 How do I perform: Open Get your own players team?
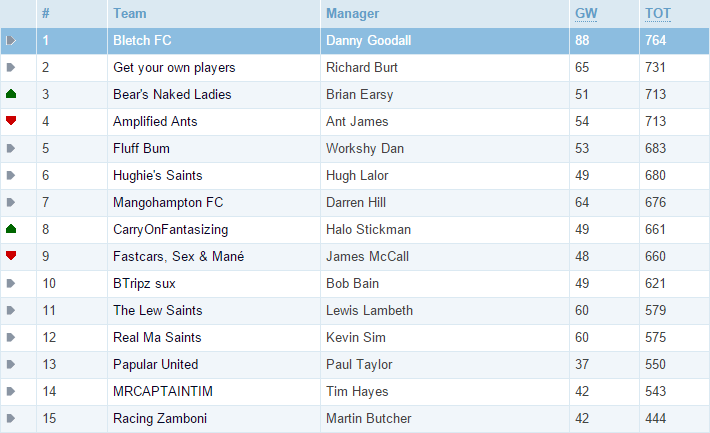[174, 68]
